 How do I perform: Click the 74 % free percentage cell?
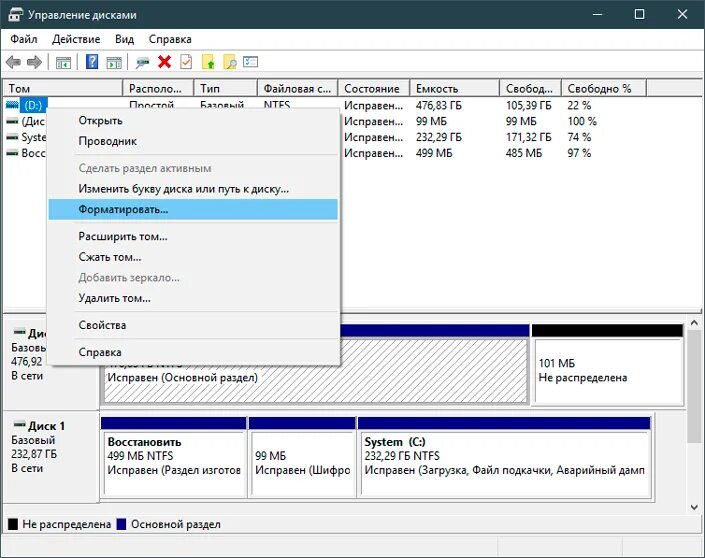[x=579, y=137]
